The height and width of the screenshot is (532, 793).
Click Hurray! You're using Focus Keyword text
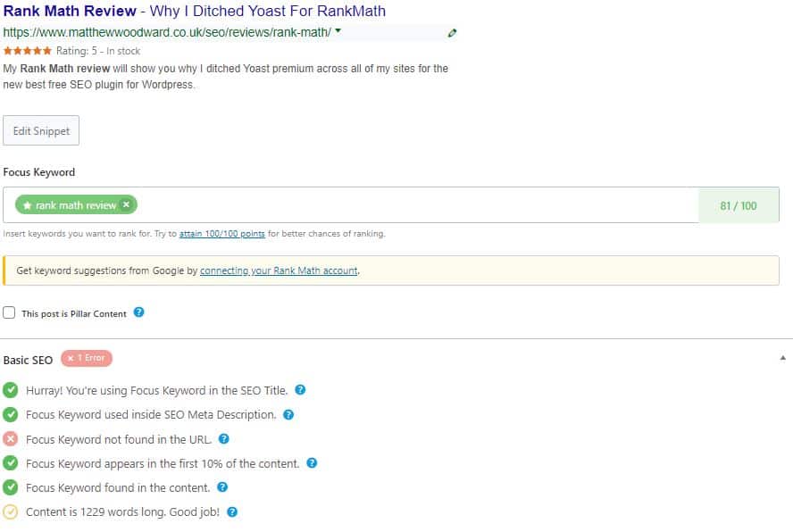157,390
